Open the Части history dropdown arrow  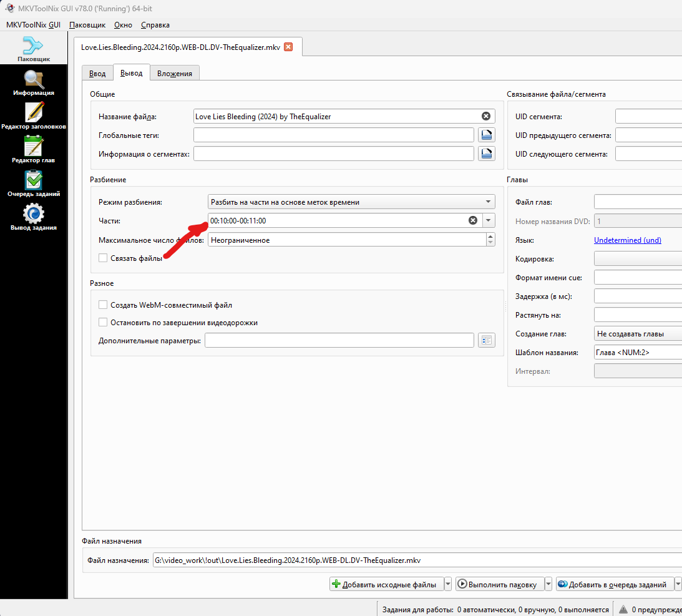(488, 220)
